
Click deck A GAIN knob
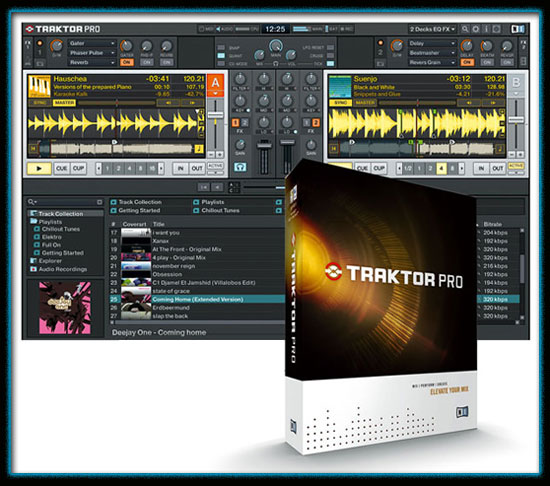pyautogui.click(x=240, y=144)
